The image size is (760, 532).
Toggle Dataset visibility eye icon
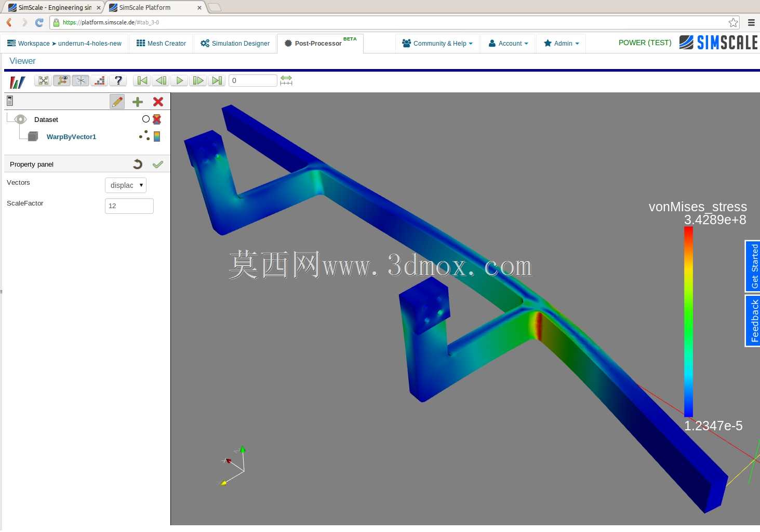click(x=20, y=119)
